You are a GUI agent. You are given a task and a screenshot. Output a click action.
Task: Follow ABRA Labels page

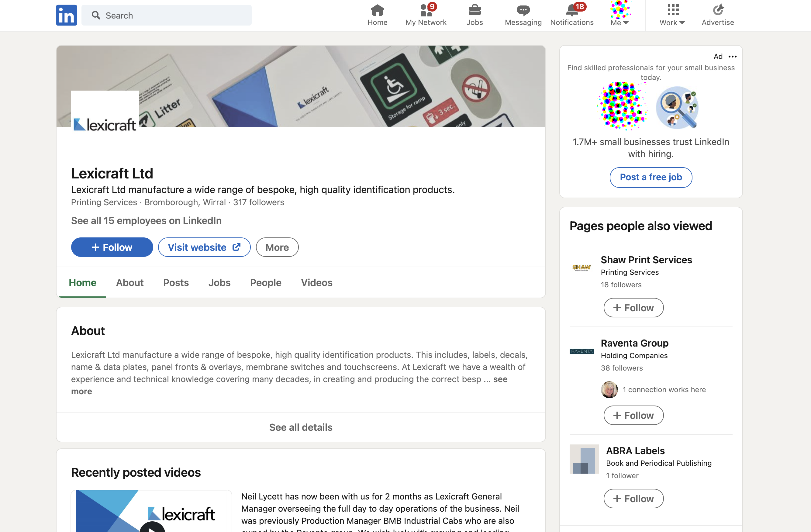(x=633, y=498)
